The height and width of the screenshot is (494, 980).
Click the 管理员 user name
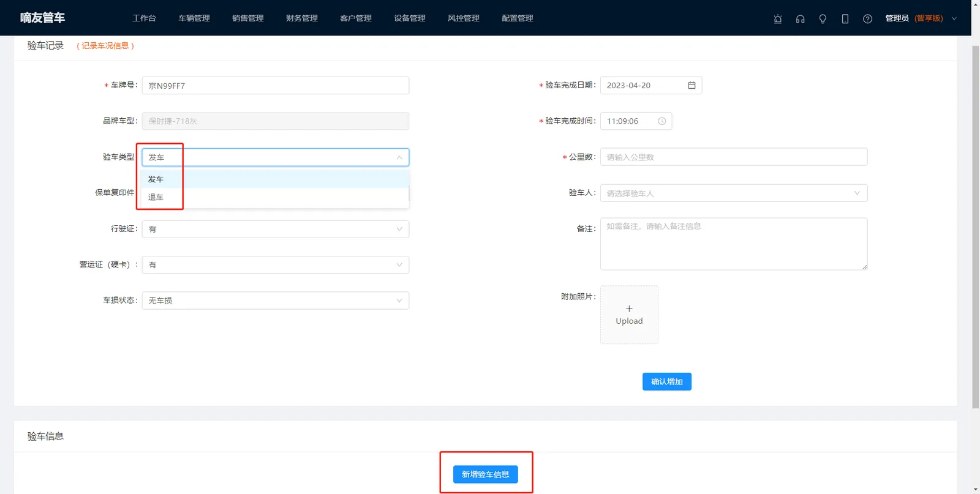click(897, 18)
